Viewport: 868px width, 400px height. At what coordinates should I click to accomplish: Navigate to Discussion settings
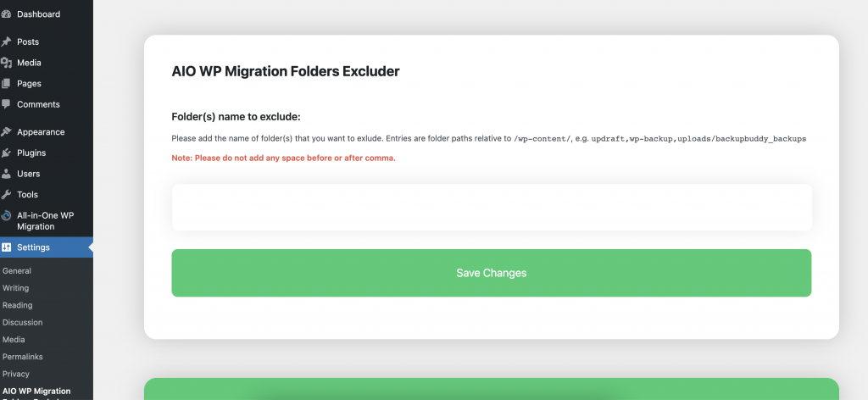click(x=23, y=322)
